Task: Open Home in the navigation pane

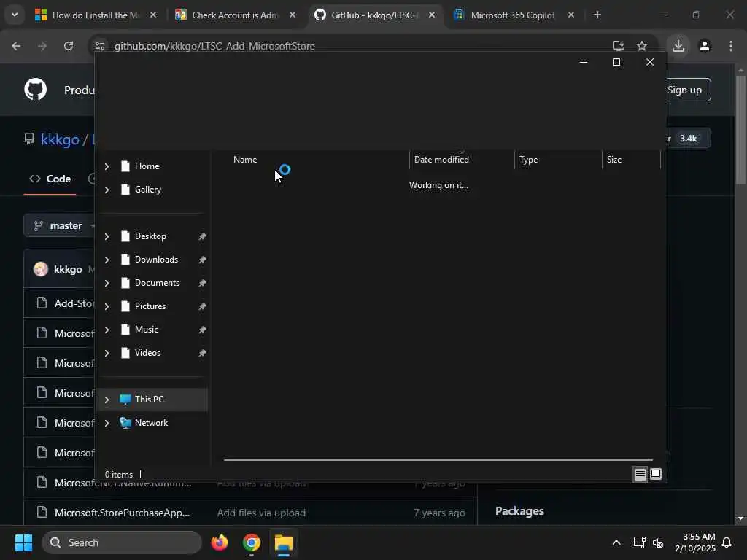Action: pyautogui.click(x=147, y=166)
